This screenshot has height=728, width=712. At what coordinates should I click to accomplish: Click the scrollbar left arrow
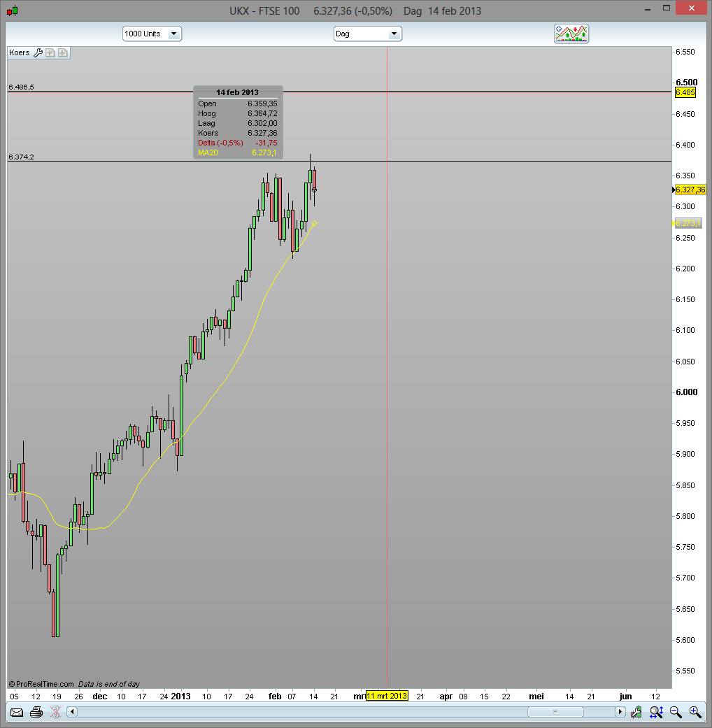[x=72, y=711]
